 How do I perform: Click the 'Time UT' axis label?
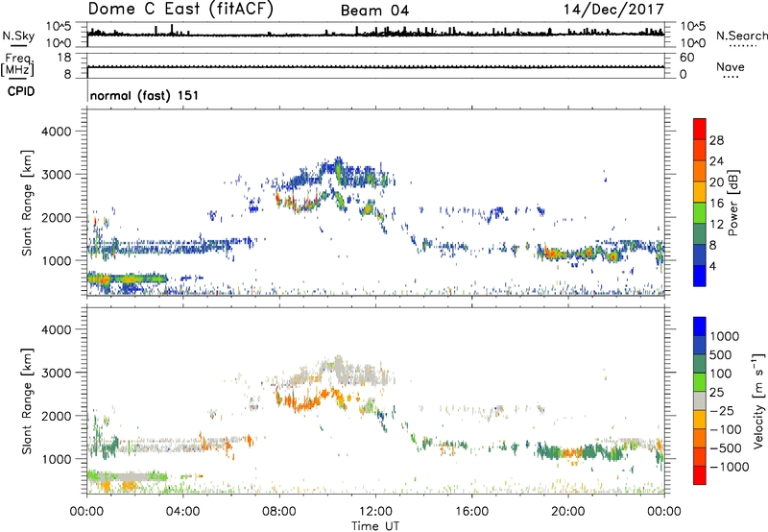click(x=375, y=526)
